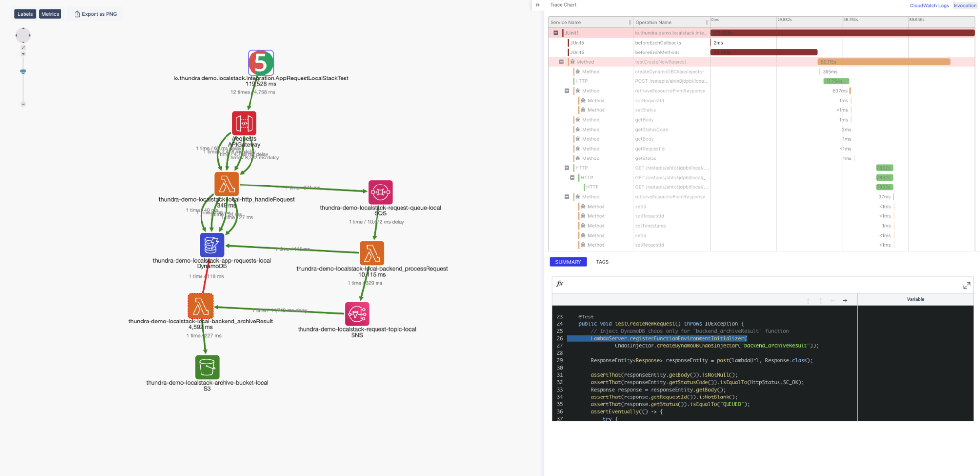The image size is (980, 476).
Task: Expand the code panel to fullscreen
Action: [x=966, y=286]
